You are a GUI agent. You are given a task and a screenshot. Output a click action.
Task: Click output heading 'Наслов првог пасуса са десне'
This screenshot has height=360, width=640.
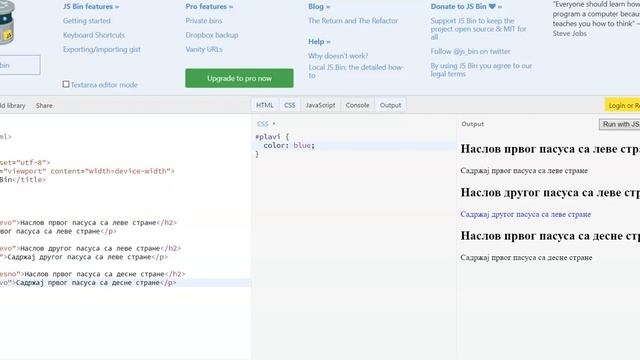(550, 236)
